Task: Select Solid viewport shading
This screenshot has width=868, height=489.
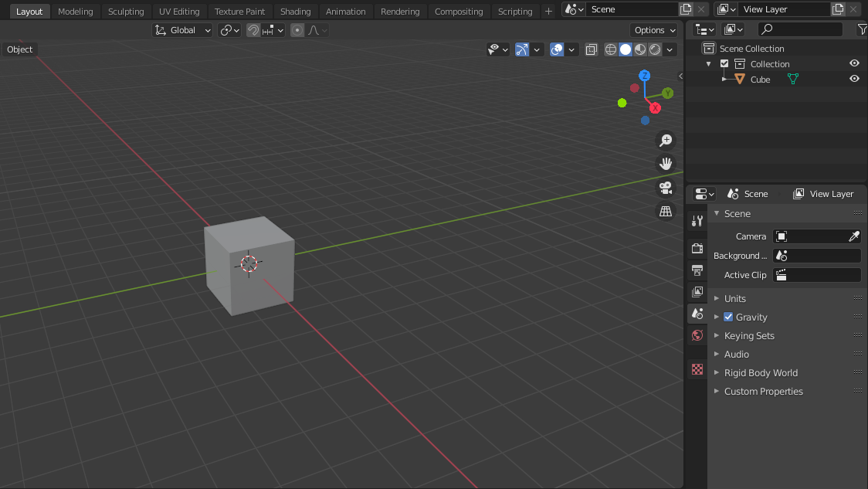Action: tap(626, 49)
